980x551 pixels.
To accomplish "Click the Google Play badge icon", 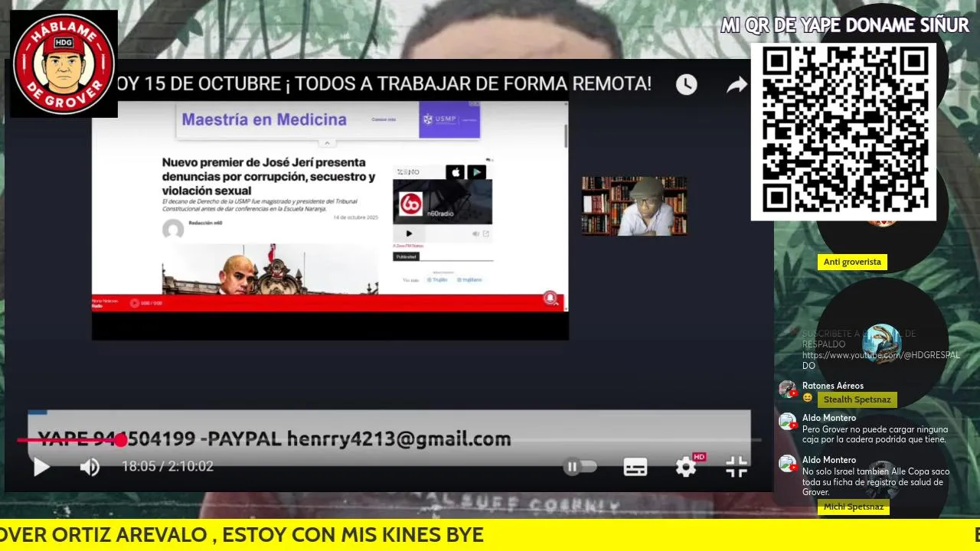I will click(476, 172).
